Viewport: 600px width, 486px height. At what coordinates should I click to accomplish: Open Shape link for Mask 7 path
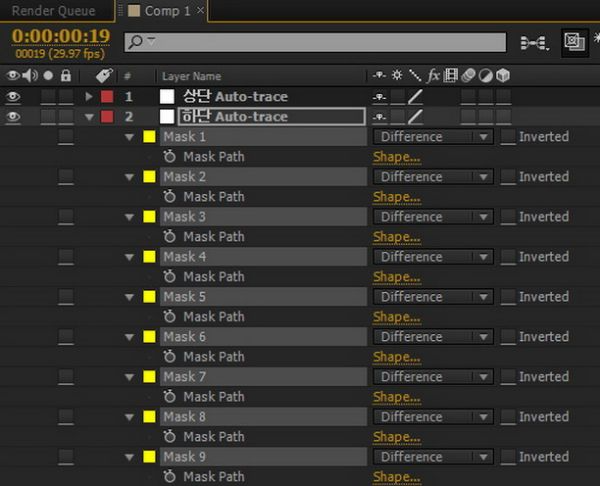point(397,397)
